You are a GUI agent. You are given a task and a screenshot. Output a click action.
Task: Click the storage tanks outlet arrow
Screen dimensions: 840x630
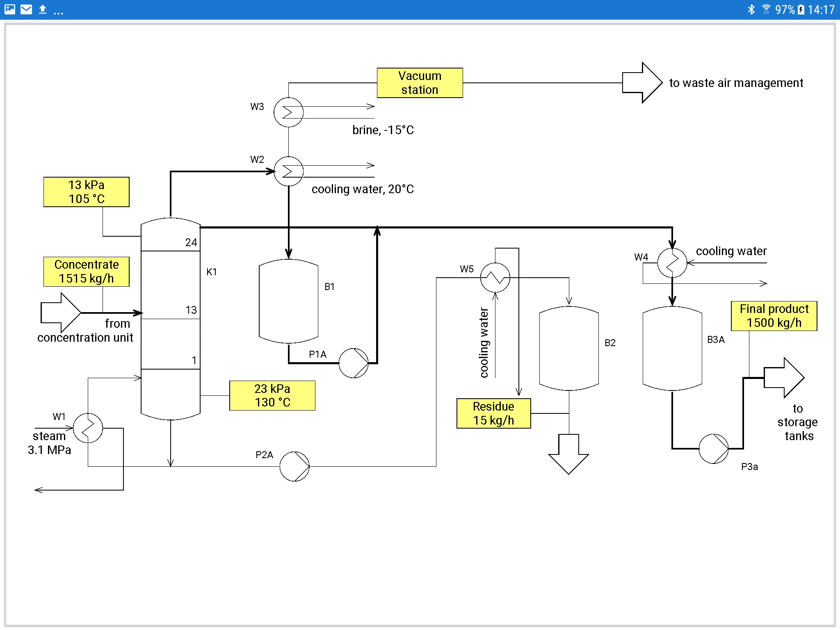[784, 377]
